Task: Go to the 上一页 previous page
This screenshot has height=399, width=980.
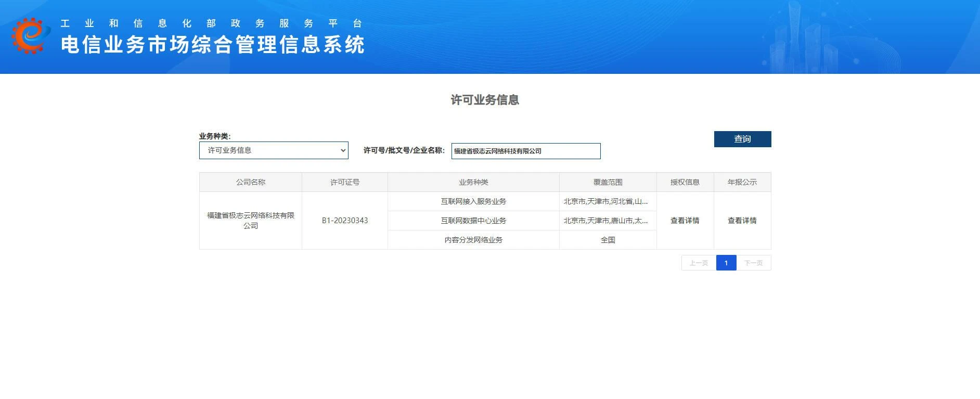Action: pos(699,263)
